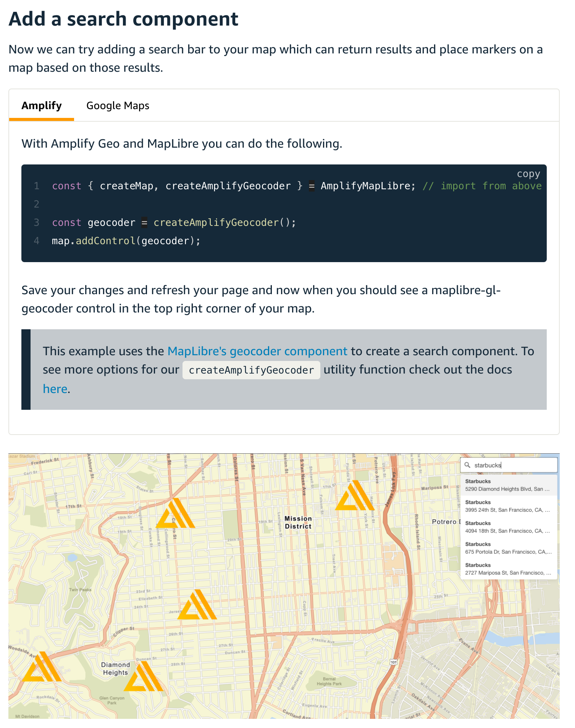Click the createAmplifyGeocoder inline code chip

(x=251, y=370)
